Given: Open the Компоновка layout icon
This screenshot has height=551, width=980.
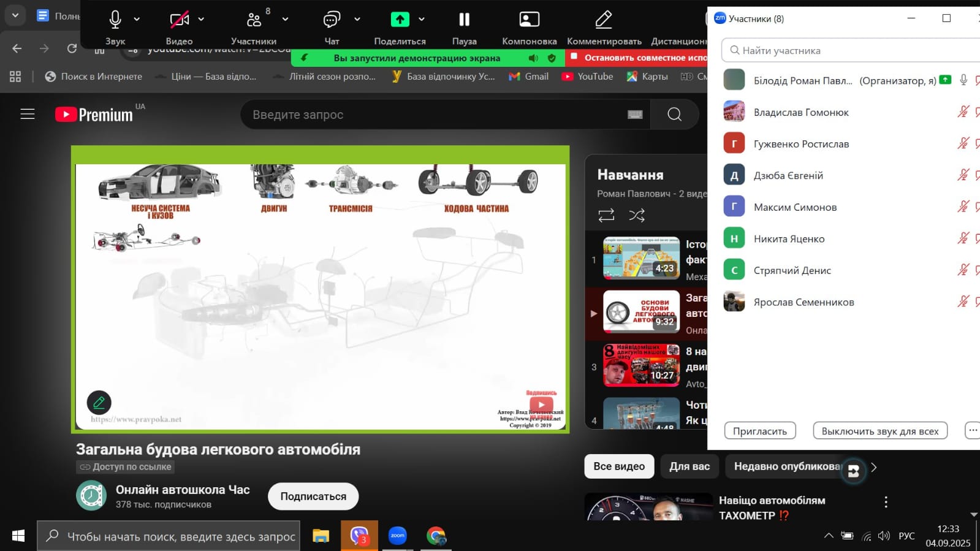Looking at the screenshot, I should (529, 20).
